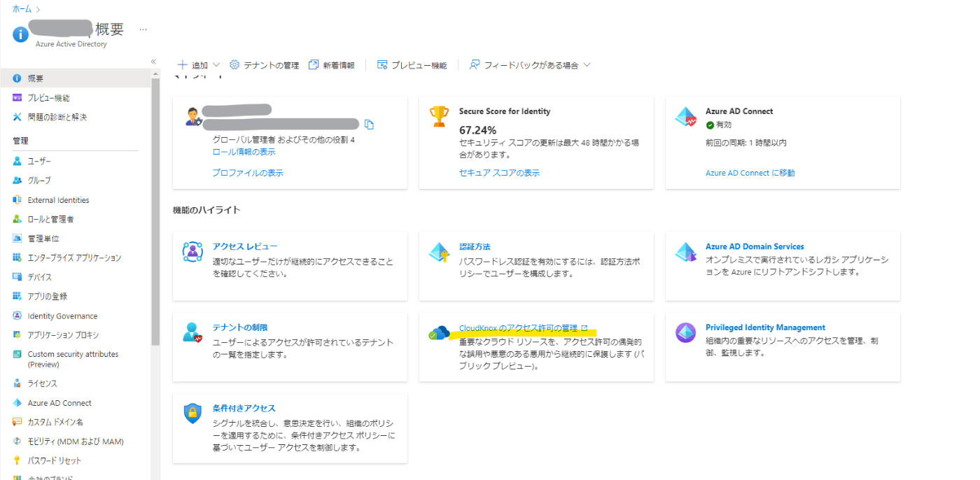Click the パスワード リセット key icon

[x=17, y=460]
